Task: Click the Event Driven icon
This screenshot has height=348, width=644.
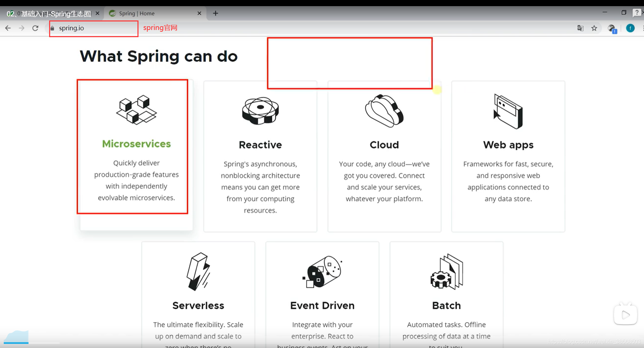Action: [x=322, y=272]
